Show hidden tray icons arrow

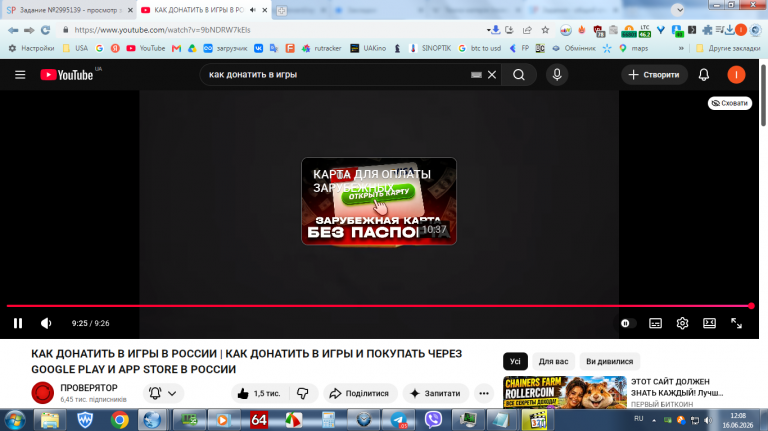654,420
